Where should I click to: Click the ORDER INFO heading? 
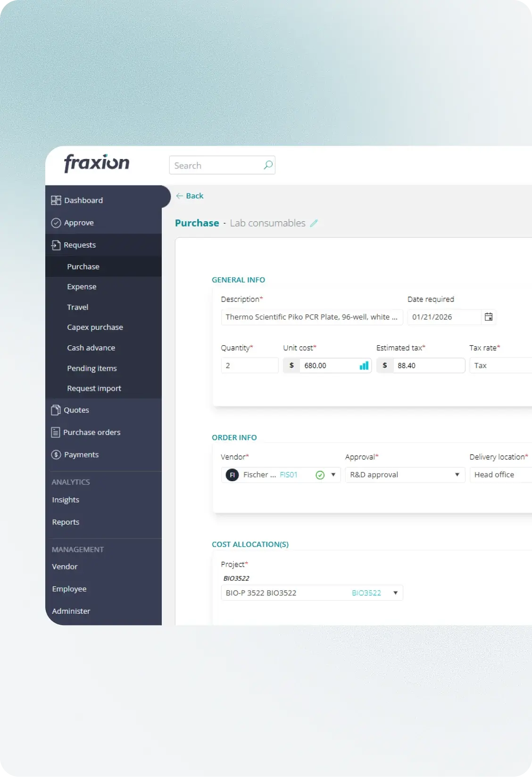pos(234,437)
